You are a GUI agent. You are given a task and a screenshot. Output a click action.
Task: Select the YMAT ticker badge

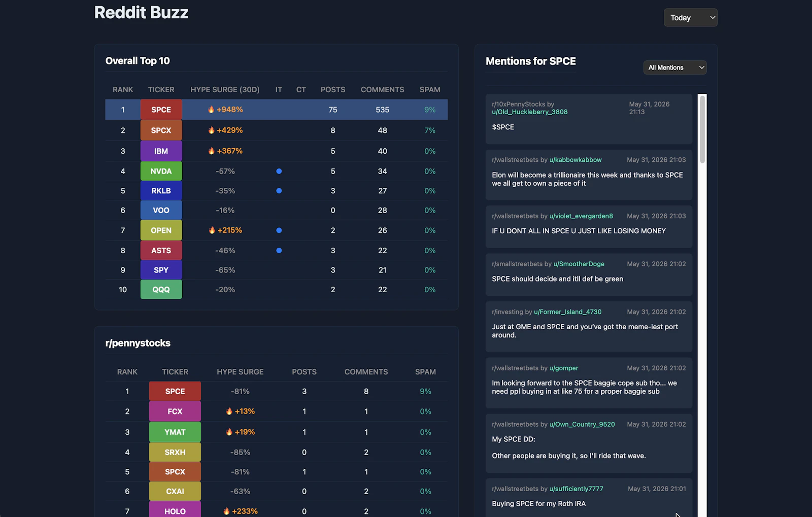[175, 432]
